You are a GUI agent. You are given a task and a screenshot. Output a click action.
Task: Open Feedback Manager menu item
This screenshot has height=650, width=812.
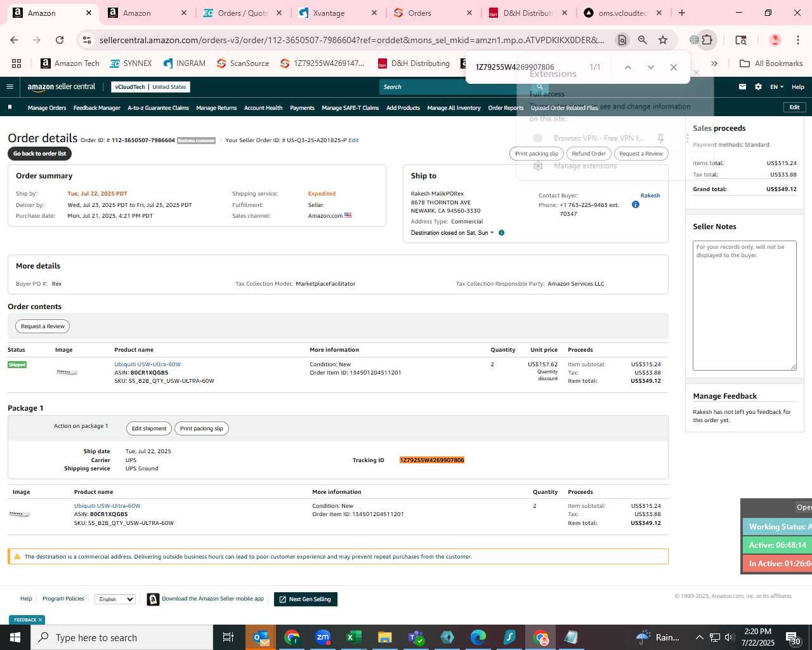click(x=96, y=108)
